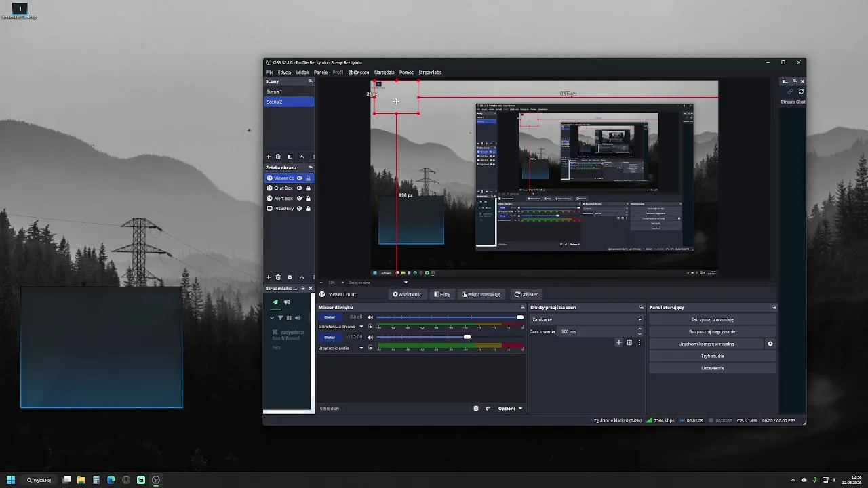Open virtual camera settings gear

pyautogui.click(x=770, y=344)
